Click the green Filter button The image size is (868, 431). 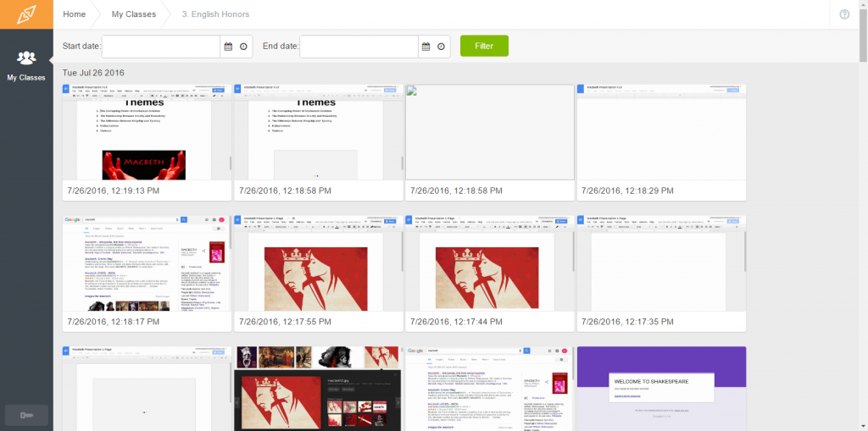coord(484,46)
